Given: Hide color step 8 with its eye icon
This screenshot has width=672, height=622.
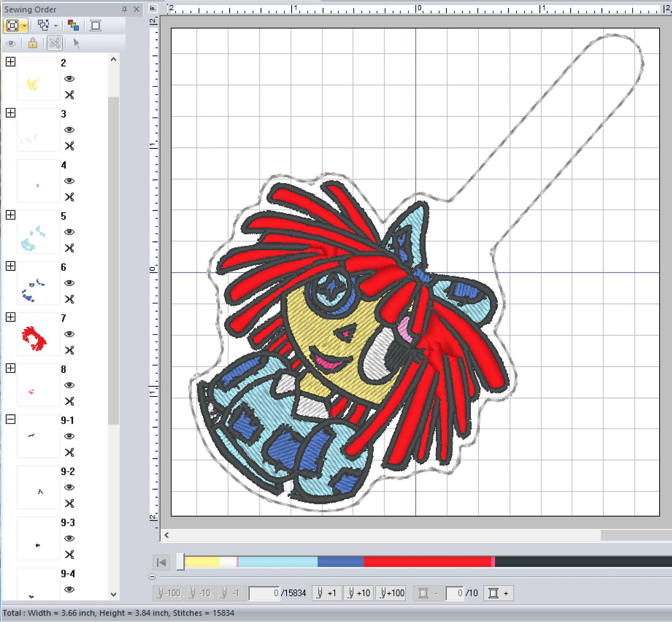Looking at the screenshot, I should (69, 385).
